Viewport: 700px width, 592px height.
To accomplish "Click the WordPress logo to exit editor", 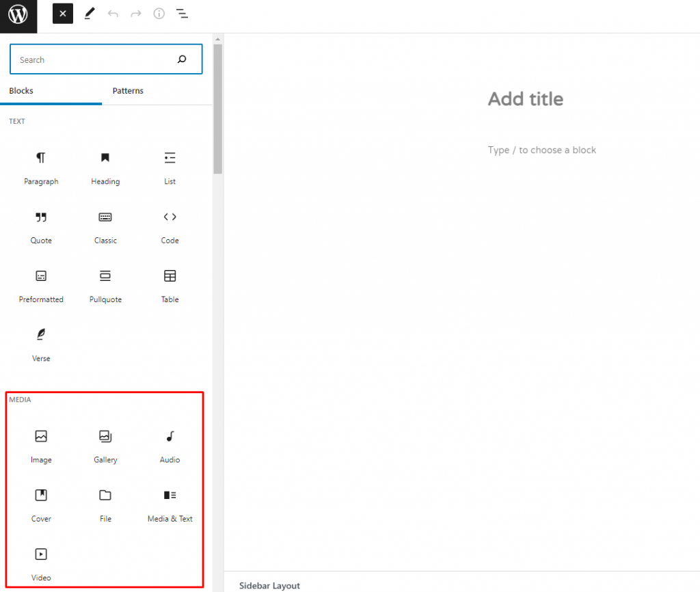I will click(18, 16).
